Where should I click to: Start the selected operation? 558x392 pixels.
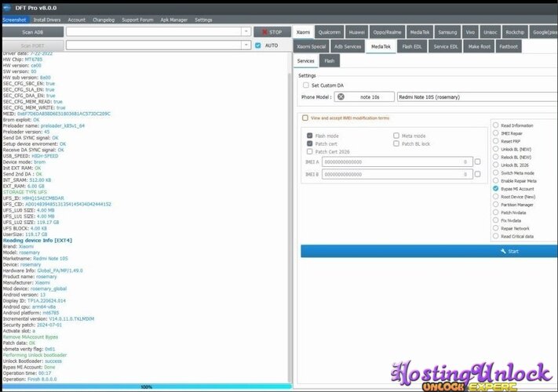pos(429,251)
